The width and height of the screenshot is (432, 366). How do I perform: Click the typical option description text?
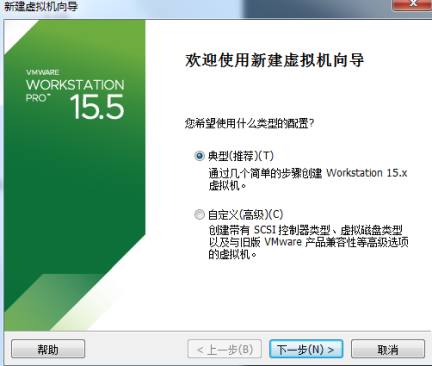click(308, 179)
